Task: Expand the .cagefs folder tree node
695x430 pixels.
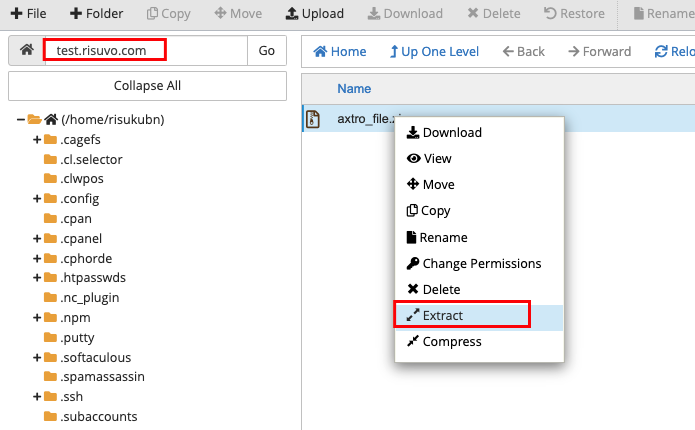Action: click(37, 139)
